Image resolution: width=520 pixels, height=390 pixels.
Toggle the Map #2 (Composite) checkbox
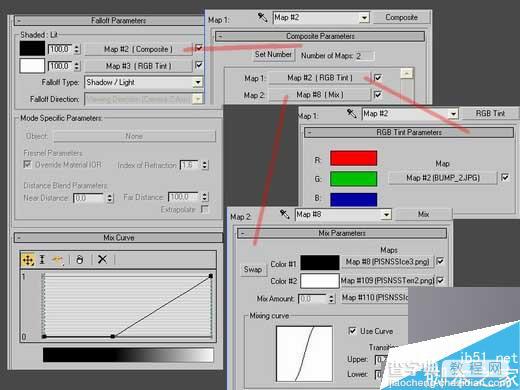tap(198, 48)
